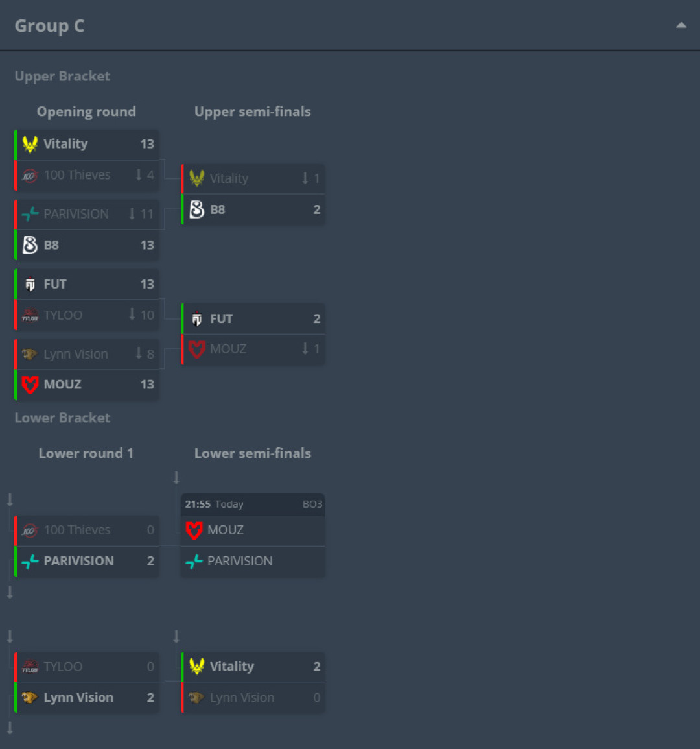The height and width of the screenshot is (749, 700).
Task: Click Vitality logo in Upper semi-finals
Action: pyautogui.click(x=197, y=178)
